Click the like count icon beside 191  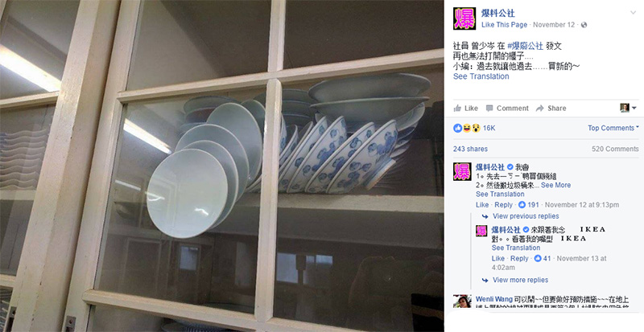tap(522, 205)
